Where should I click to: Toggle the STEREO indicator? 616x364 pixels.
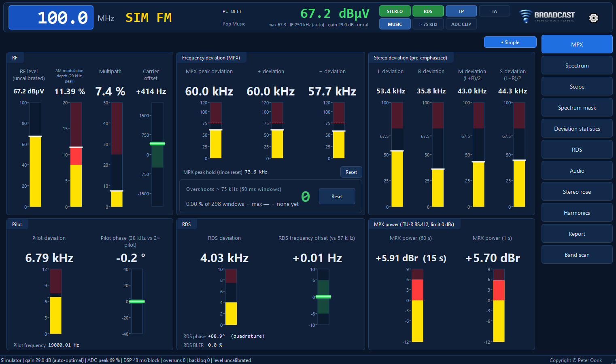click(x=395, y=11)
